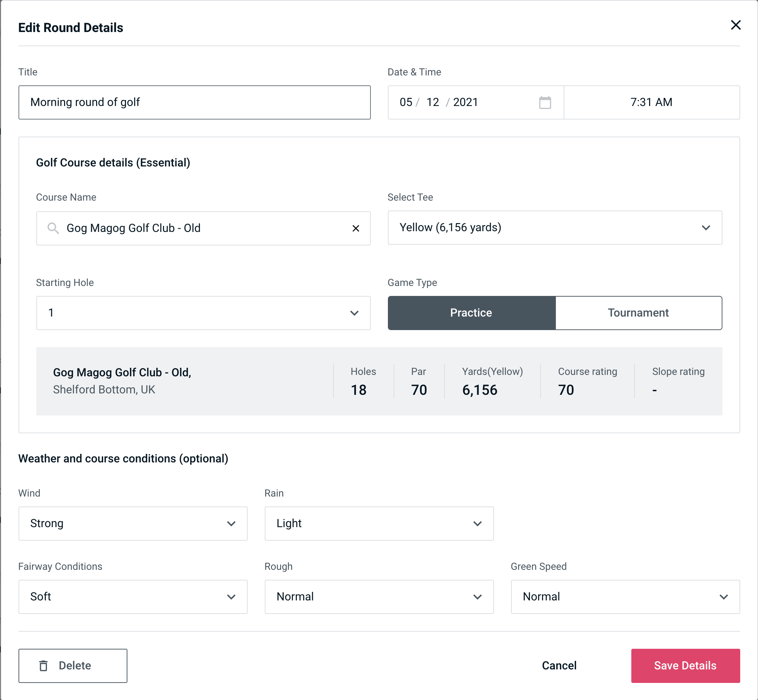Click Save Details button
This screenshot has width=758, height=700.
(x=685, y=666)
